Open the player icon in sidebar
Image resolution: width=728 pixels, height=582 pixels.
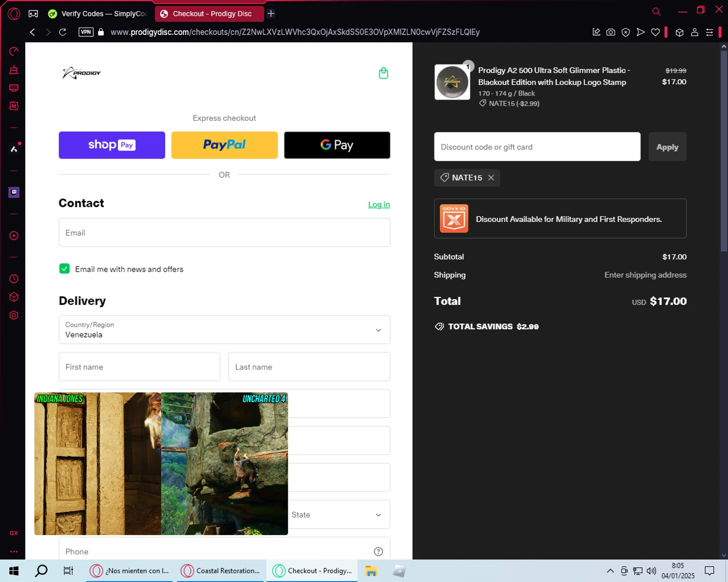(x=14, y=236)
